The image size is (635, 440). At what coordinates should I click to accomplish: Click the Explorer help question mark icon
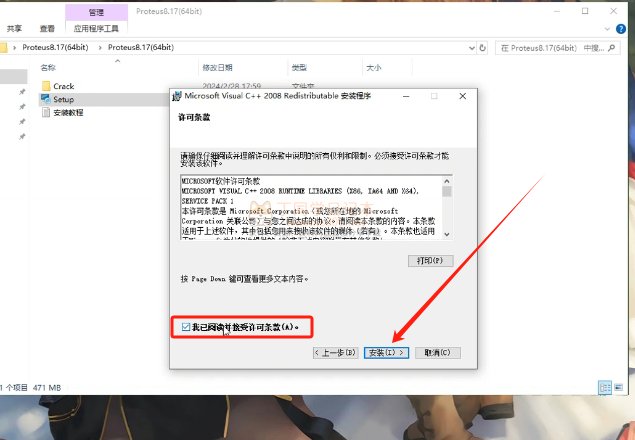tap(620, 29)
